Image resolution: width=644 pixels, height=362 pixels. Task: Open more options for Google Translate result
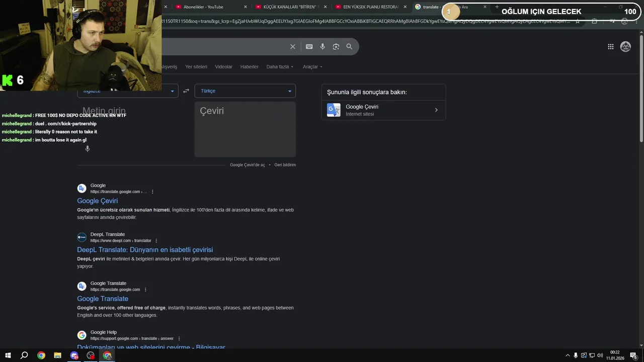coord(145,290)
